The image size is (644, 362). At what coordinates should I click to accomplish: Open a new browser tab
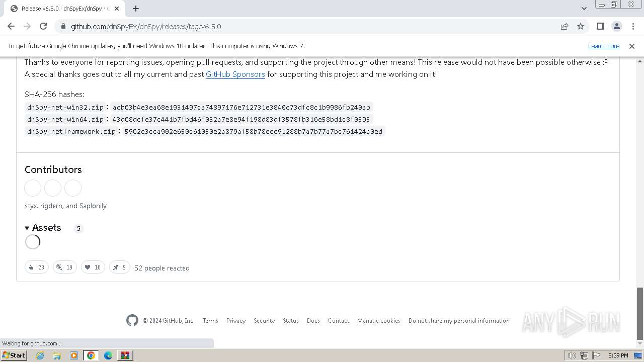(136, 9)
